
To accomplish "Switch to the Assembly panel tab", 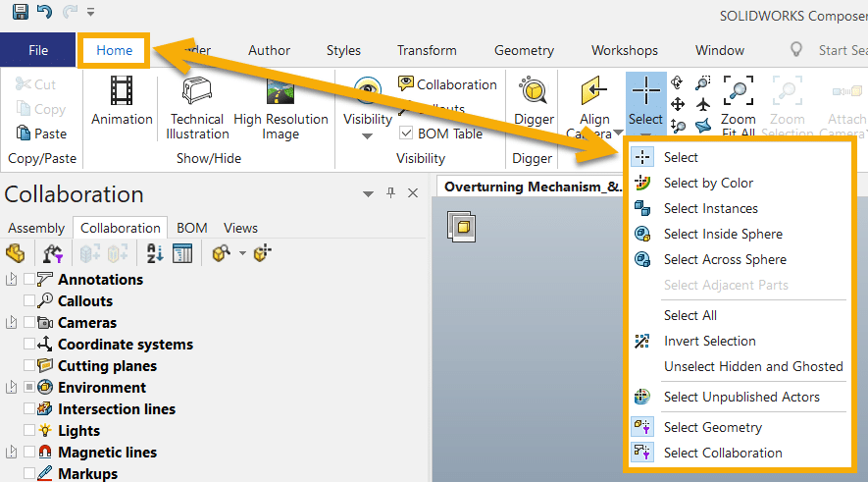I will coord(36,228).
